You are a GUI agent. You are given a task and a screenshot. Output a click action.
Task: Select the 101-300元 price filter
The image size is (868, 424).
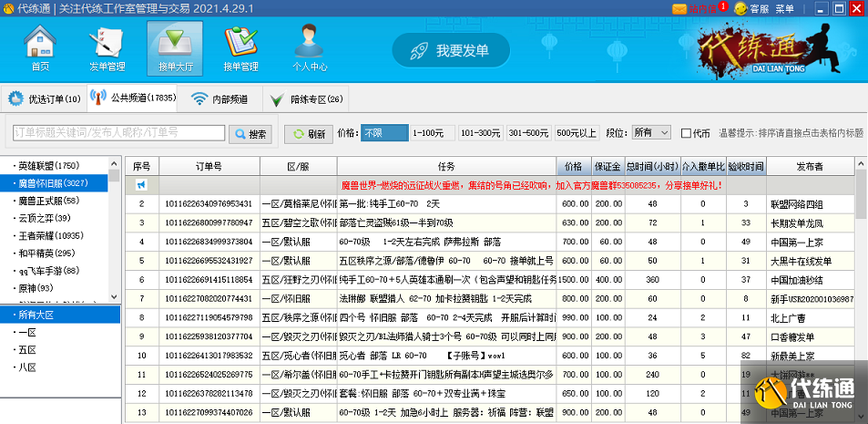[480, 133]
